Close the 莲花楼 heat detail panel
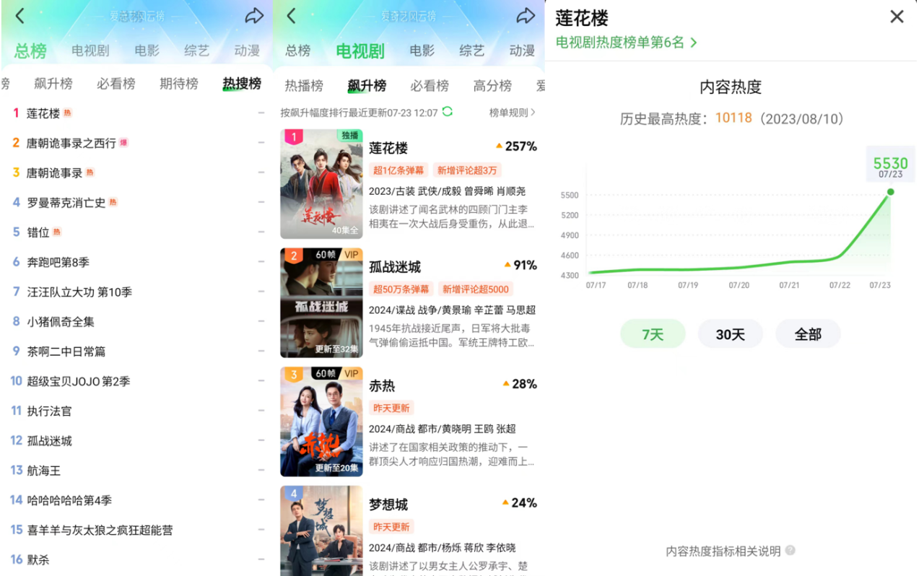 897,17
